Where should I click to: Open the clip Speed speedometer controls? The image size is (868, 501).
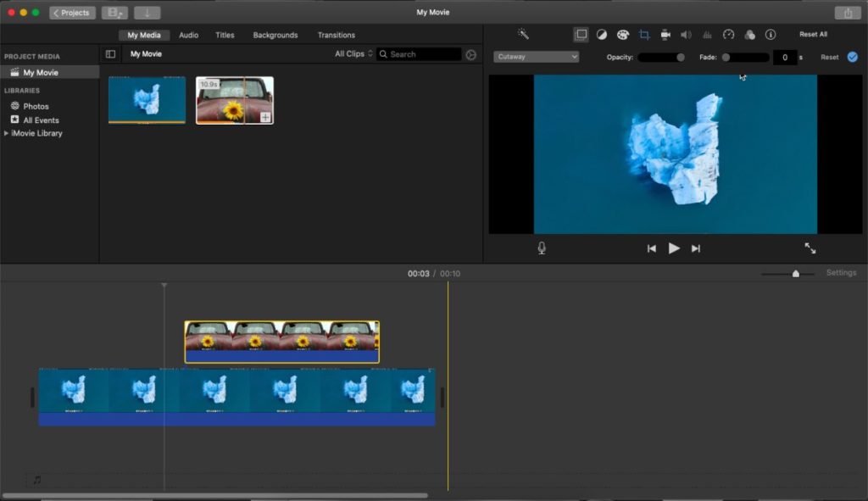click(727, 35)
